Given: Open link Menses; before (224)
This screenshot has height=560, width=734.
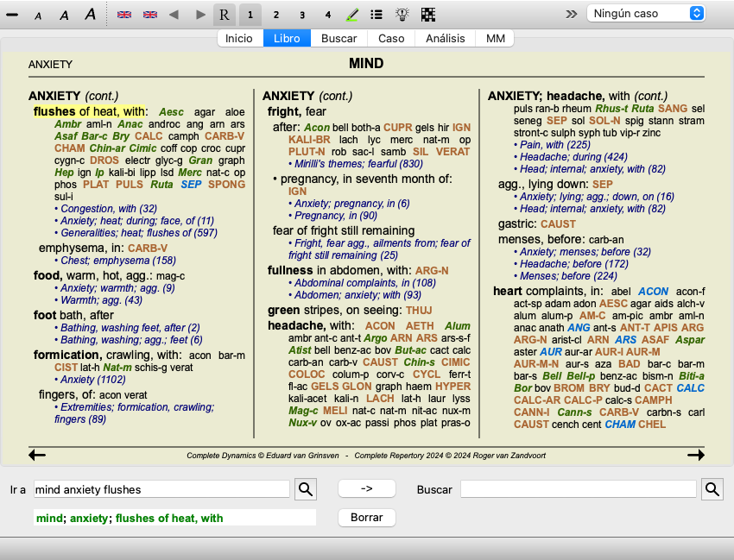Looking at the screenshot, I should (x=568, y=276).
